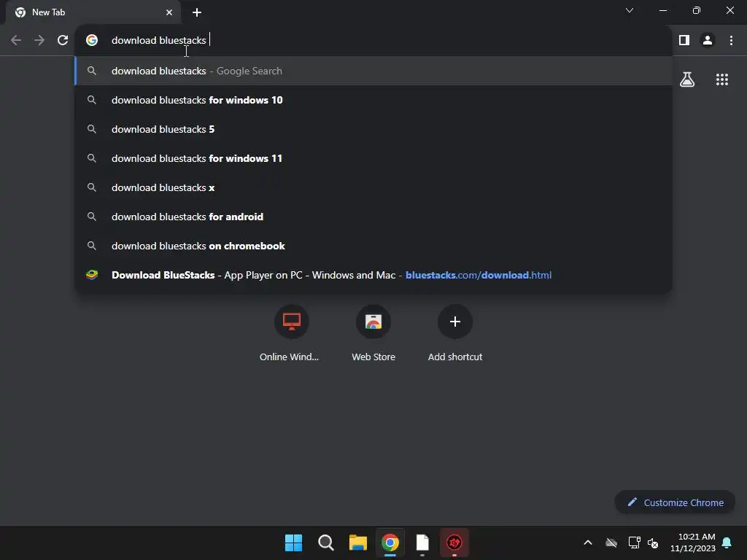The image size is (747, 560).
Task: Open the Windows Start menu
Action: [x=293, y=542]
